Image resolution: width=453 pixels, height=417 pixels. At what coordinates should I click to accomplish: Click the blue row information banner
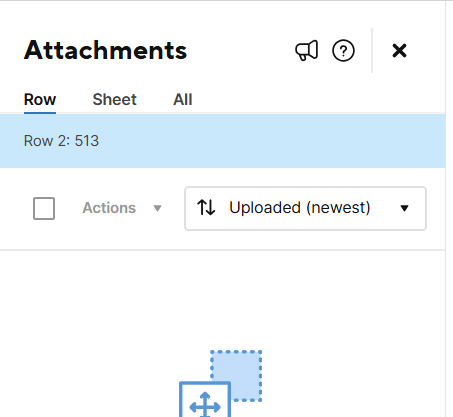(x=223, y=141)
